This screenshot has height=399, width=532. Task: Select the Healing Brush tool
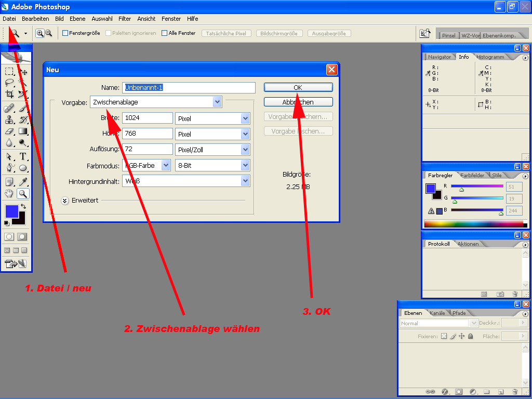pos(9,108)
